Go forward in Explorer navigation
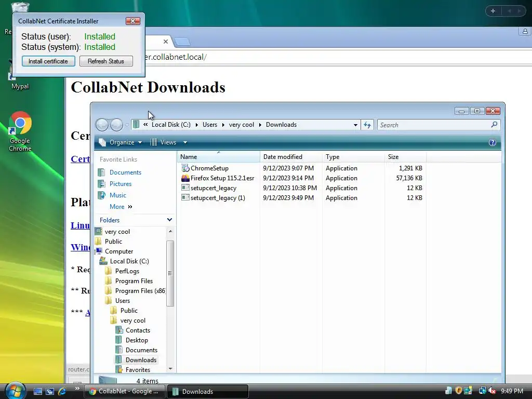The height and width of the screenshot is (399, 532). pos(116,125)
